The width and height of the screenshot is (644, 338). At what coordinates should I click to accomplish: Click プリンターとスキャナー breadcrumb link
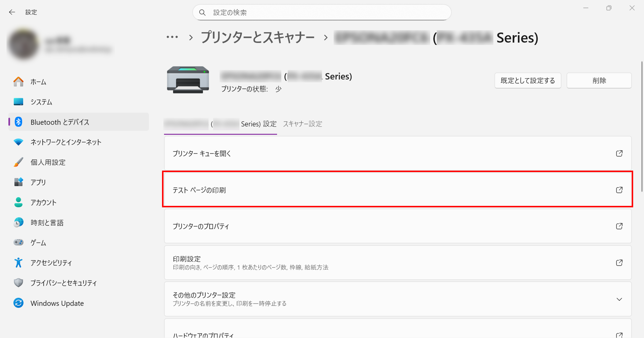click(x=257, y=37)
